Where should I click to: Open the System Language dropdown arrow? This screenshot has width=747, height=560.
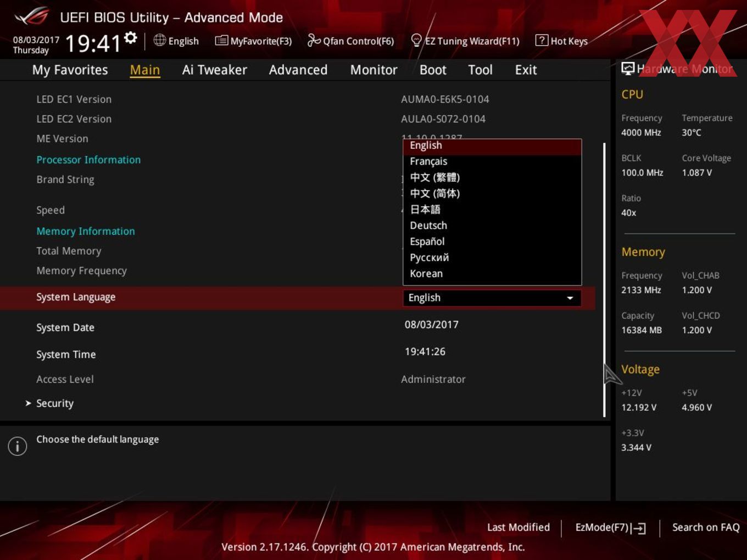point(570,298)
